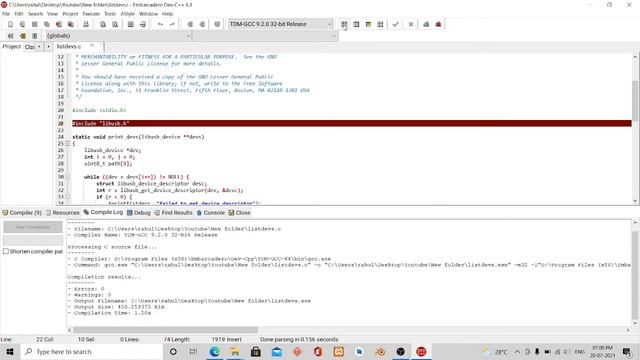Collapse the code fold at line 33

(x=68, y=197)
